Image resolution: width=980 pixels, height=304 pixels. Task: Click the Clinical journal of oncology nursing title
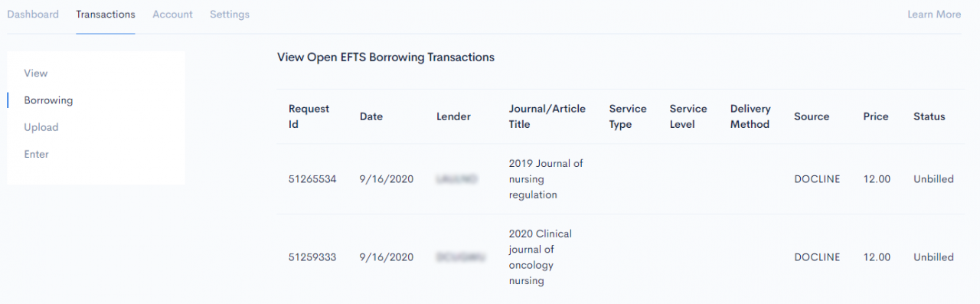541,257
